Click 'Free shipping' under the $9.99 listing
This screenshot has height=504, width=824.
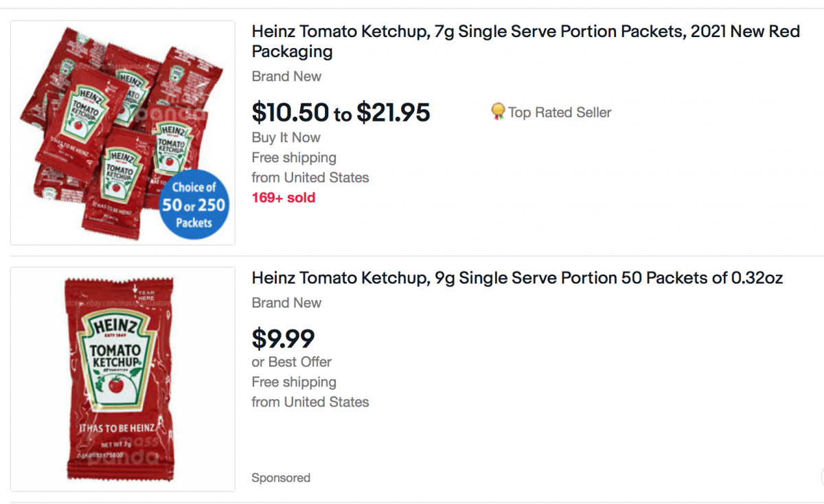(x=294, y=382)
